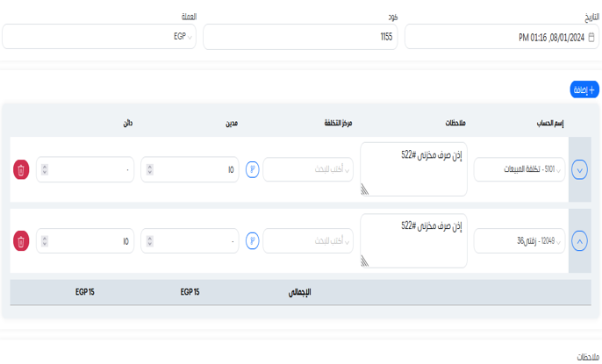Click the blue إضافة add button
The width and height of the screenshot is (602, 364).
coord(584,89)
